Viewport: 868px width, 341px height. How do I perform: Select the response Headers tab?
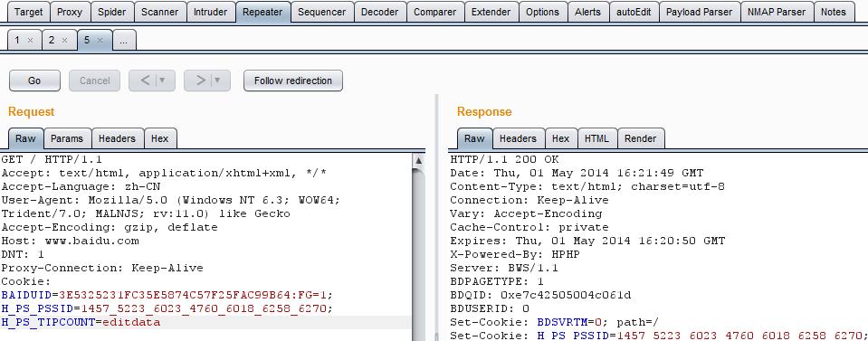click(518, 138)
